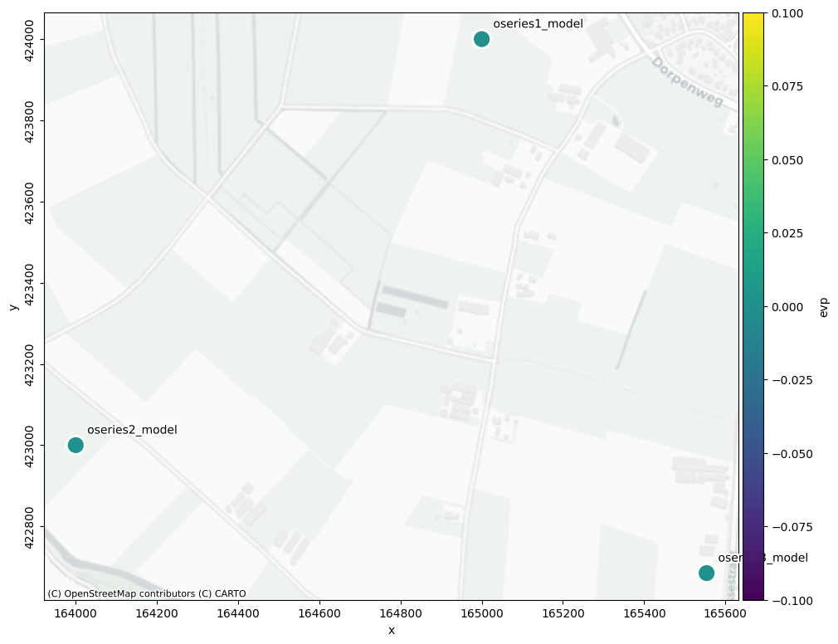This screenshot has width=838, height=644.
Task: Click x-axis tick label 164800
Action: pos(400,613)
